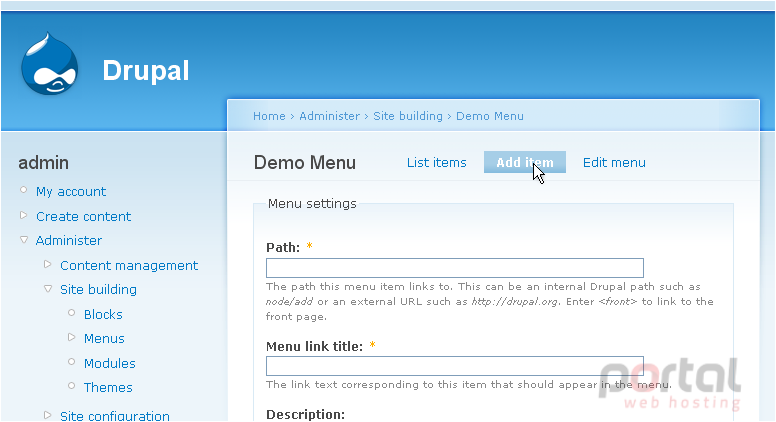Expand the Menus triangle
The width and height of the screenshot is (776, 422).
(71, 337)
